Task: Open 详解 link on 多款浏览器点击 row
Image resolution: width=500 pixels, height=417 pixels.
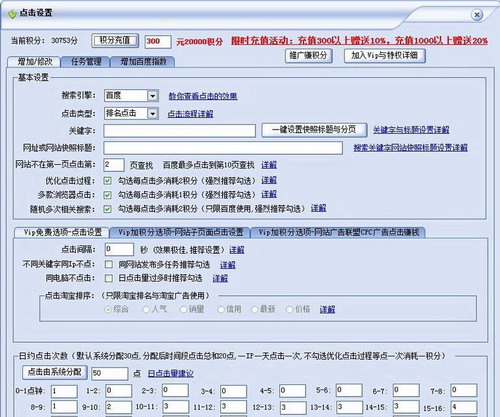Action: pyautogui.click(x=269, y=194)
